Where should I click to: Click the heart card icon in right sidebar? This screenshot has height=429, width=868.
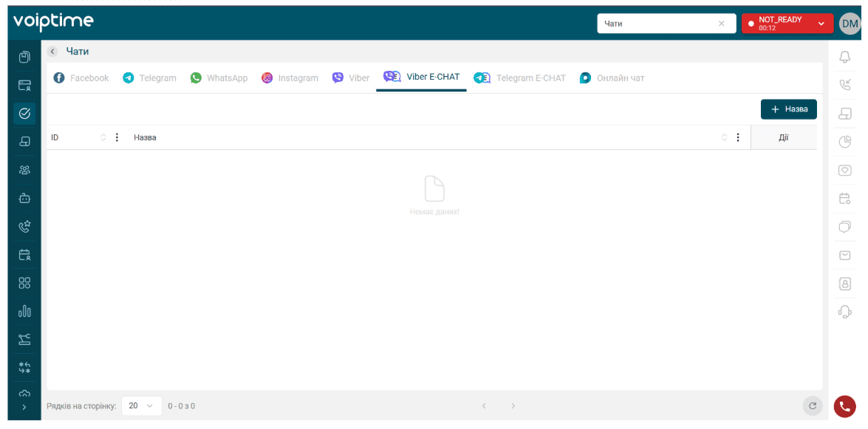[845, 171]
